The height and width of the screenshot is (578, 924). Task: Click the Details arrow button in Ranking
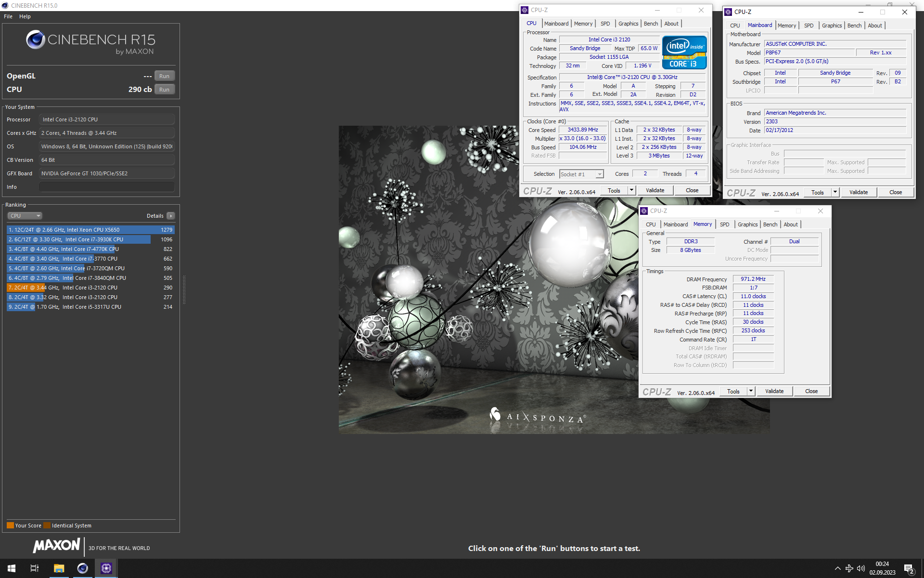tap(171, 216)
